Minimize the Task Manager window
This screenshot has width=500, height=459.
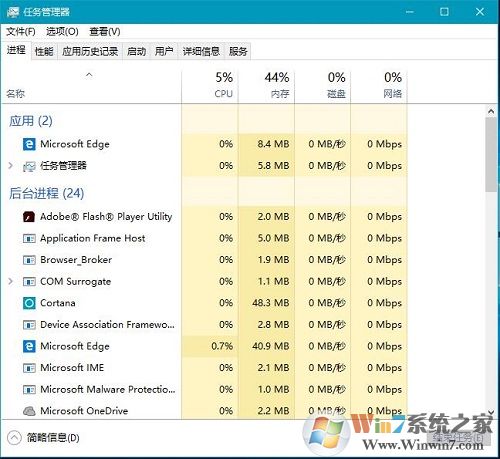coord(410,12)
